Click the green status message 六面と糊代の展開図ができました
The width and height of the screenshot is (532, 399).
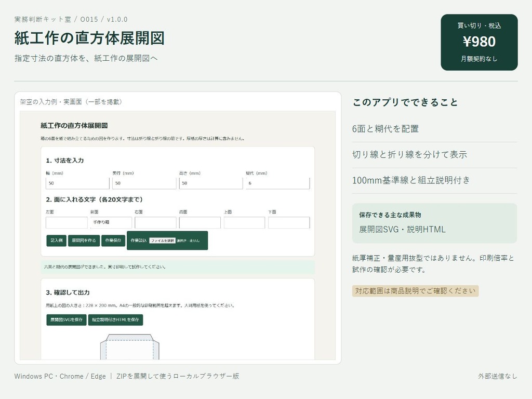[x=178, y=267]
